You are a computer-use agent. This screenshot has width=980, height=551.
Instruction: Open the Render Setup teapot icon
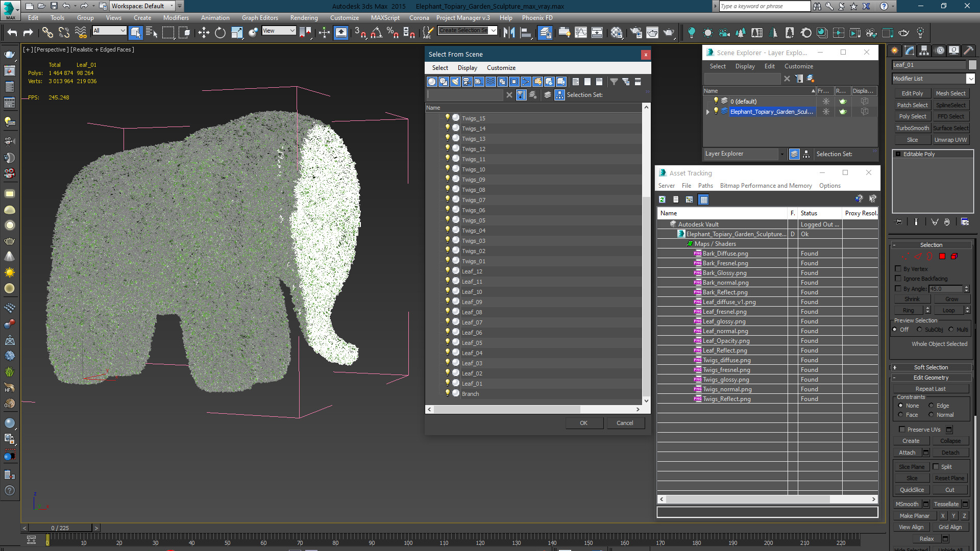pos(636,33)
